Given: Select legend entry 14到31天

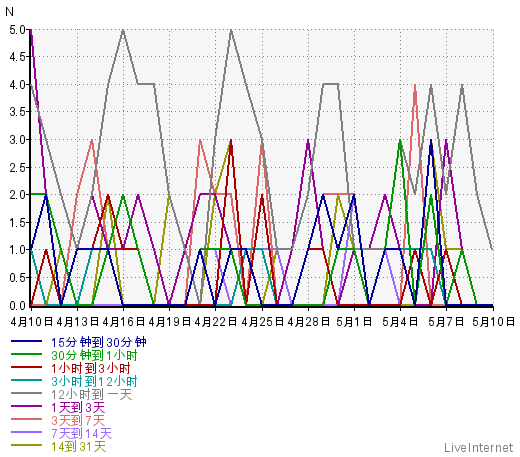Looking at the screenshot, I should click(79, 446).
